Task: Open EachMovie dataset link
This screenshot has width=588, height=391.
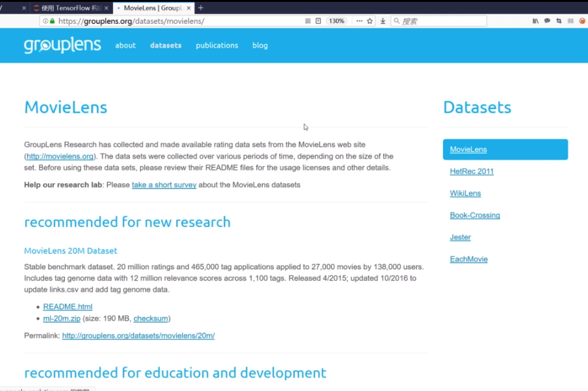Action: (469, 259)
